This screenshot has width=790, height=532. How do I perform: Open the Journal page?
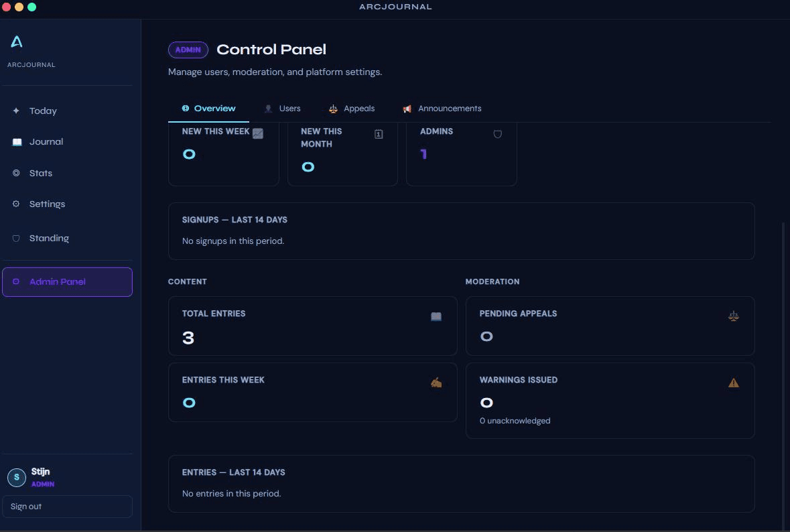68,142
